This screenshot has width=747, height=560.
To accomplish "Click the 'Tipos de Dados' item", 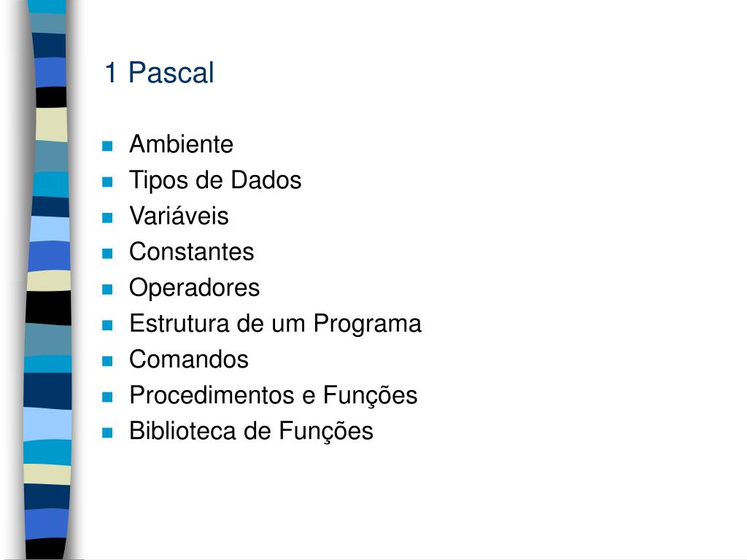I will [x=215, y=181].
